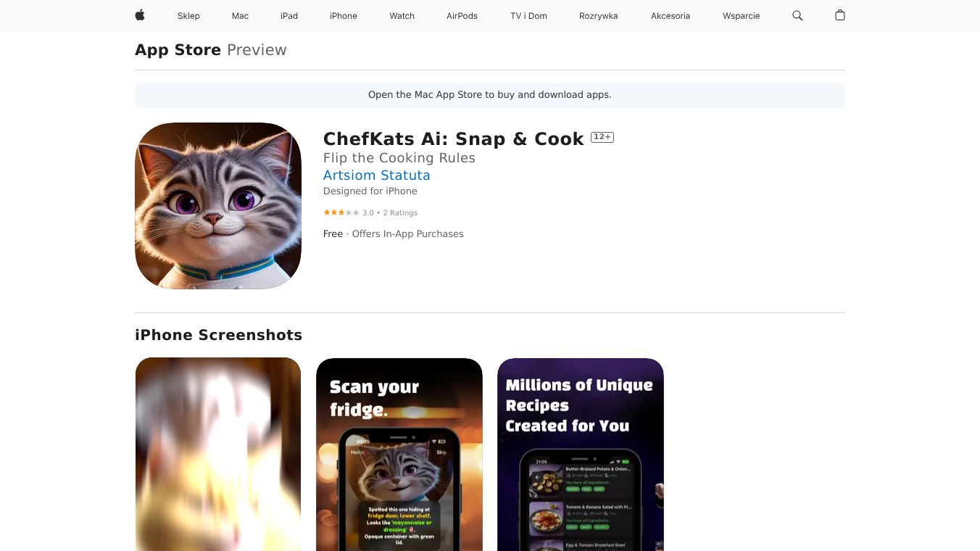Open the Watch navigation item
Screen dimensions: 980x551
402,16
